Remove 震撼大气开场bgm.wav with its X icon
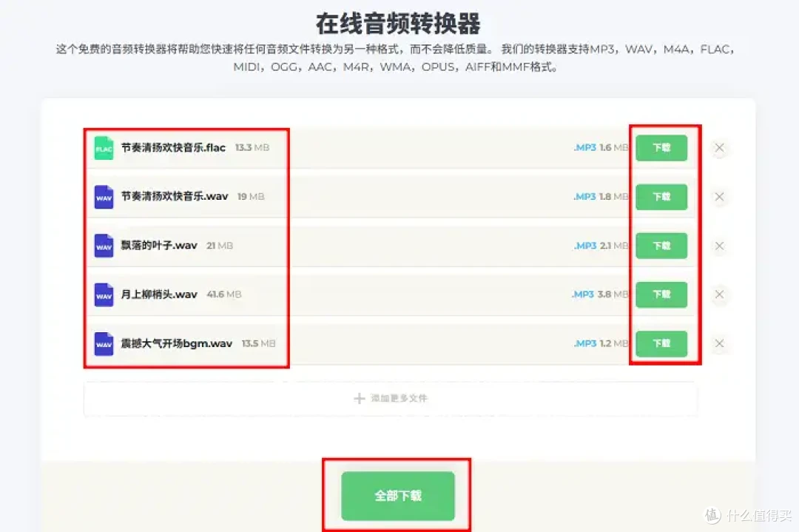The height and width of the screenshot is (532, 799). 720,343
